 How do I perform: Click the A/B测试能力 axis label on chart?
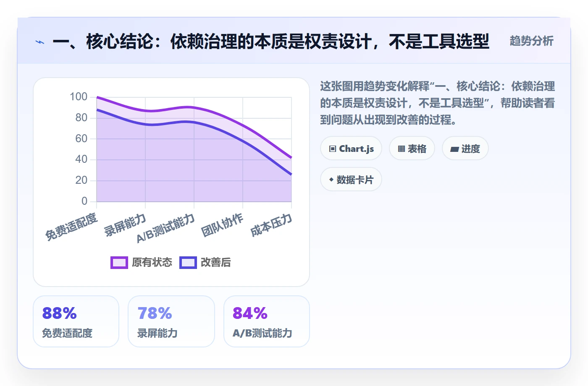(x=166, y=228)
